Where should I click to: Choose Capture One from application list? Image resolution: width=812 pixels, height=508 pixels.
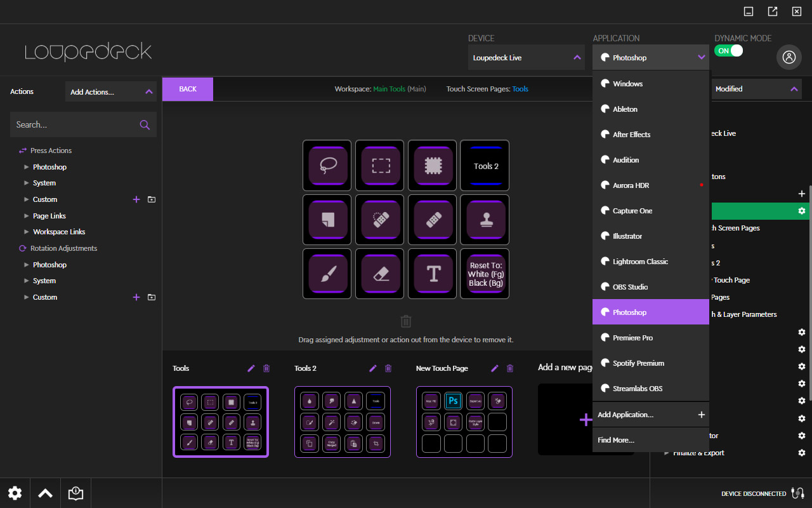(x=651, y=211)
